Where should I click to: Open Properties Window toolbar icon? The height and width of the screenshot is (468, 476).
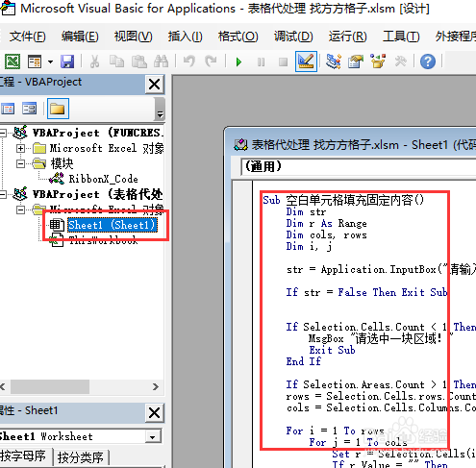[x=356, y=62]
